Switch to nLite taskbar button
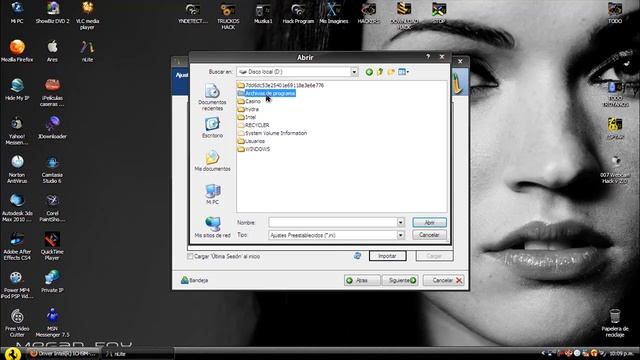Image resolution: width=640 pixels, height=360 pixels. point(138,354)
